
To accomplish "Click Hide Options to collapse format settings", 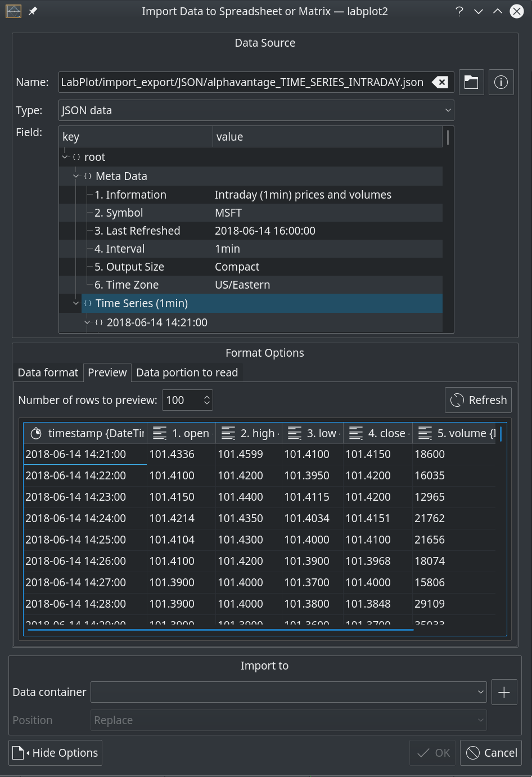I will coord(55,752).
